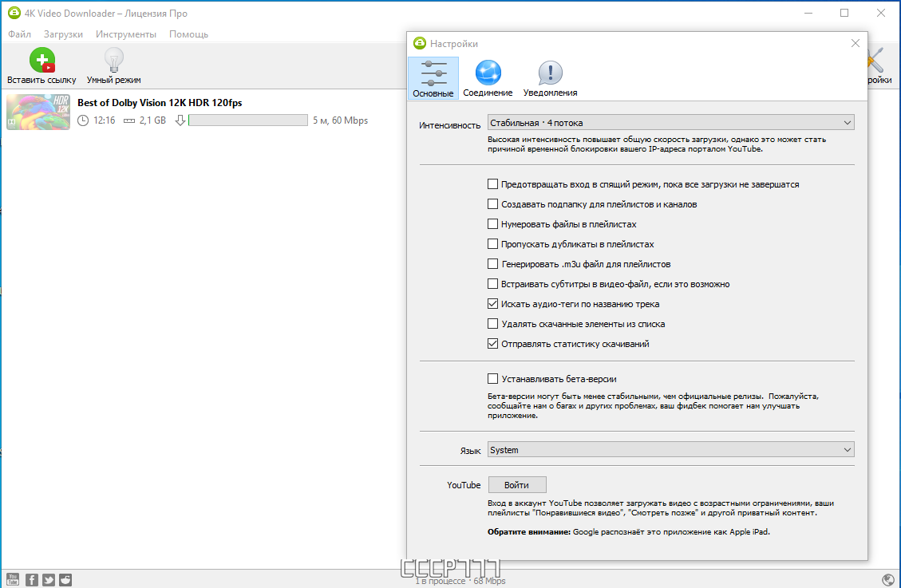This screenshot has width=901, height=588.
Task: Click the green Вставить ссылку paste link icon
Action: [42, 60]
